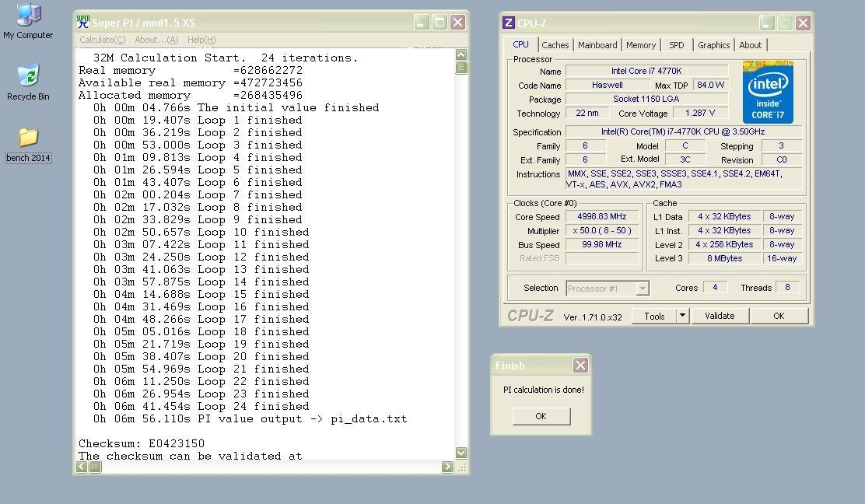Open My Computer desktop icon
The image size is (865, 504).
pos(28,21)
